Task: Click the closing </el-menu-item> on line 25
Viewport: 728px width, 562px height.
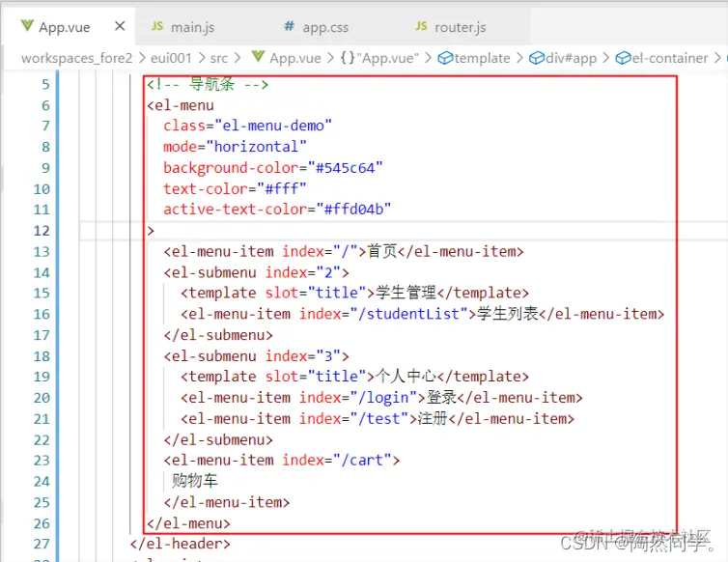Action: 227,502
